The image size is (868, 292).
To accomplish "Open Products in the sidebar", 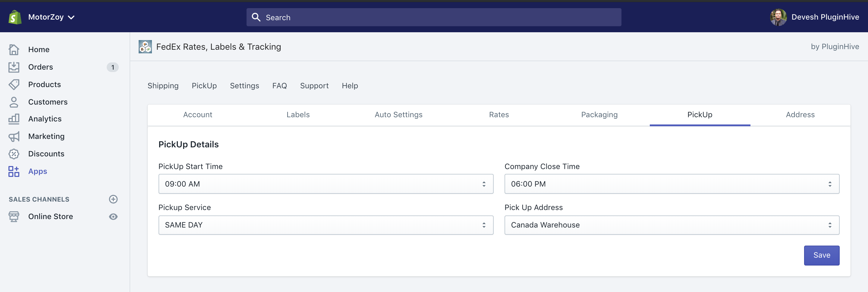I will point(45,85).
